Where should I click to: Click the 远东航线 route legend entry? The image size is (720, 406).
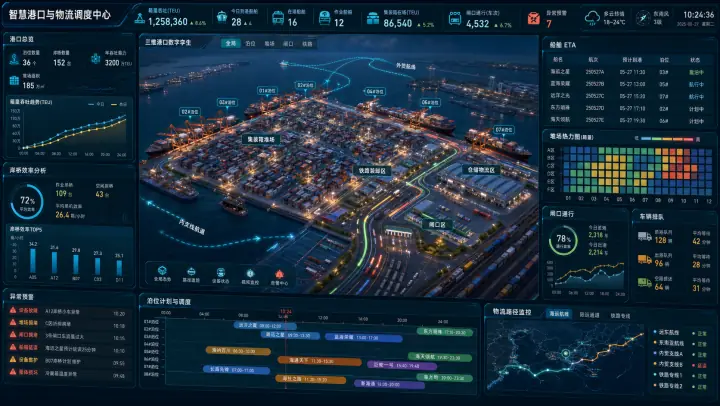669,332
